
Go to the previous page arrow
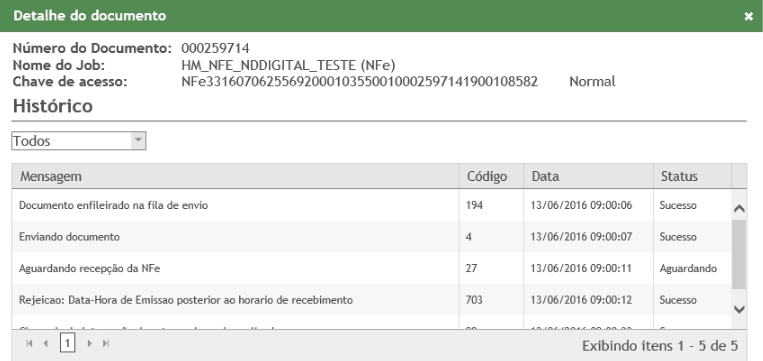click(x=46, y=343)
